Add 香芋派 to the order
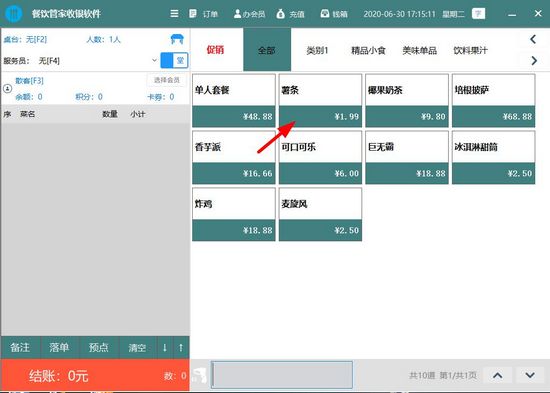The height and width of the screenshot is (393, 550). 234,157
